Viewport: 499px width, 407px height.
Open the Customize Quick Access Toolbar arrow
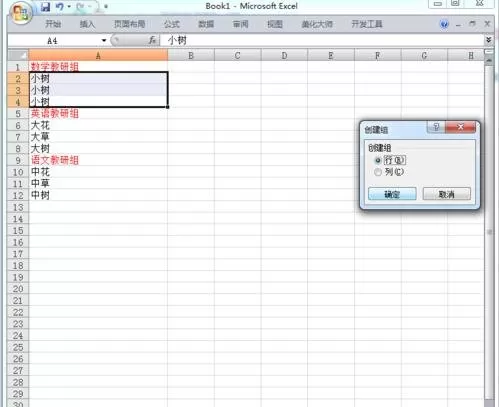106,7
